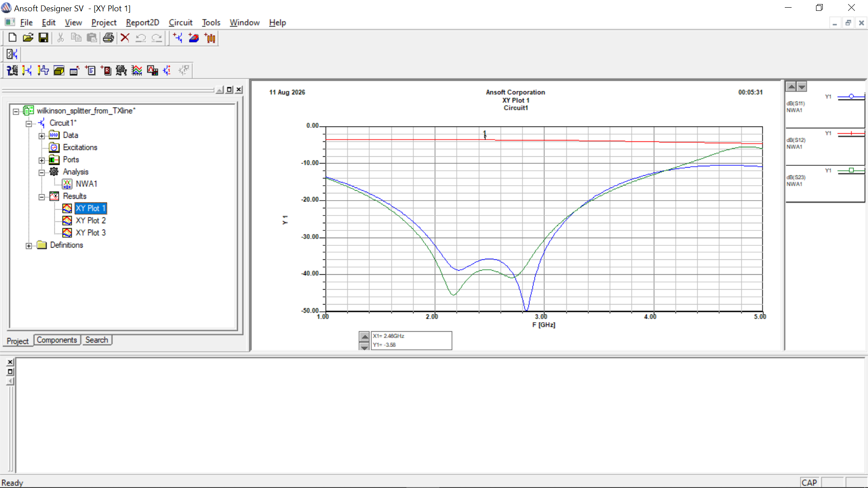Restore the inner XY Plot document window
Viewport: 868px width, 488px height.
(848, 23)
